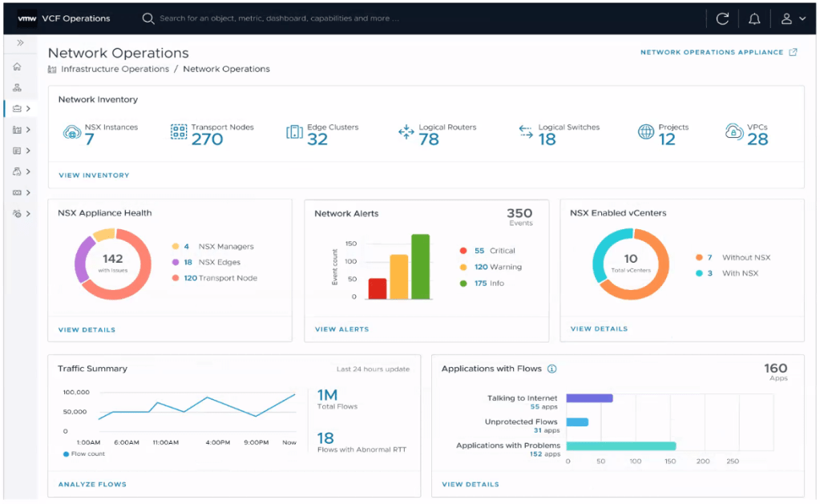Click the Applications with Problems bar
This screenshot has height=504, width=820.
pos(621,446)
